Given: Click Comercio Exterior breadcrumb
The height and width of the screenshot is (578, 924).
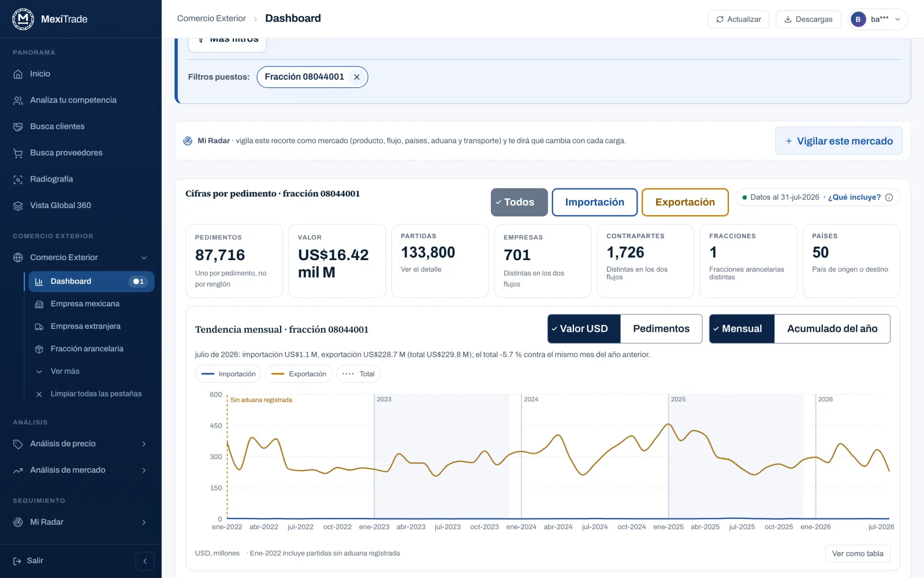Looking at the screenshot, I should 211,18.
